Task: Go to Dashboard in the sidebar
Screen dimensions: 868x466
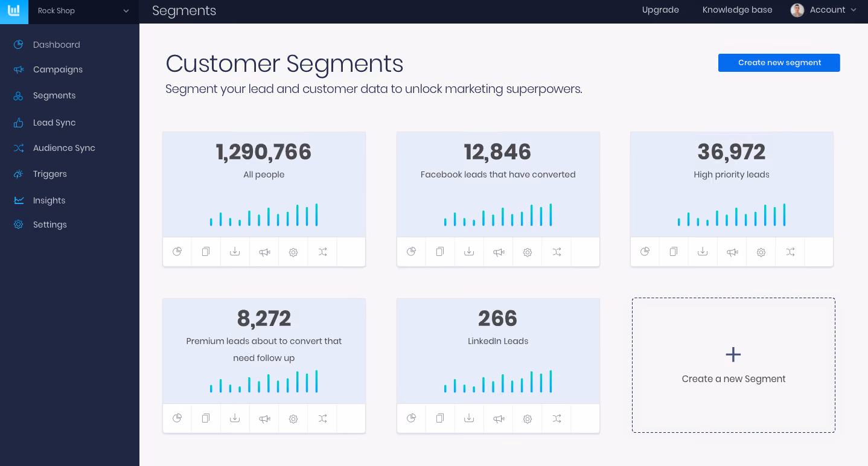Action: point(57,45)
